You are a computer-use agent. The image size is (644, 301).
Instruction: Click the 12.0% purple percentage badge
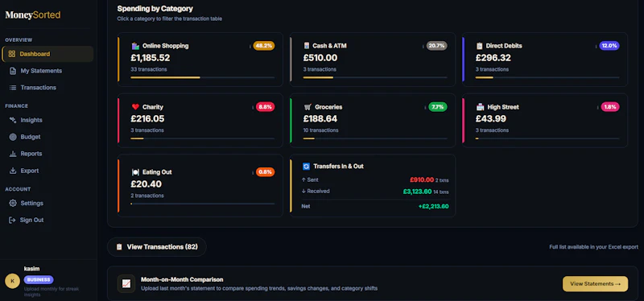609,46
